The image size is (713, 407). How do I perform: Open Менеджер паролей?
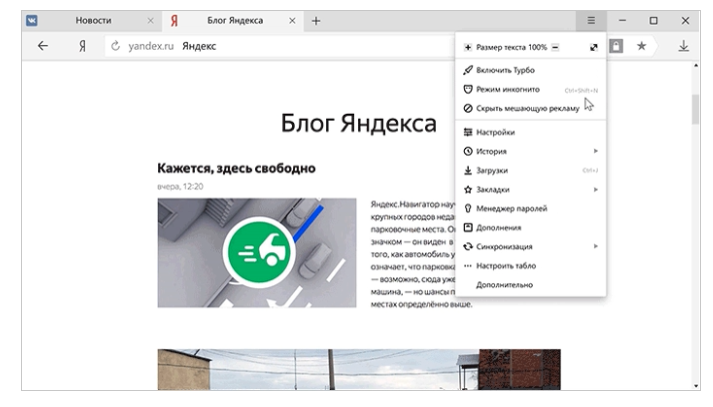pyautogui.click(x=531, y=209)
